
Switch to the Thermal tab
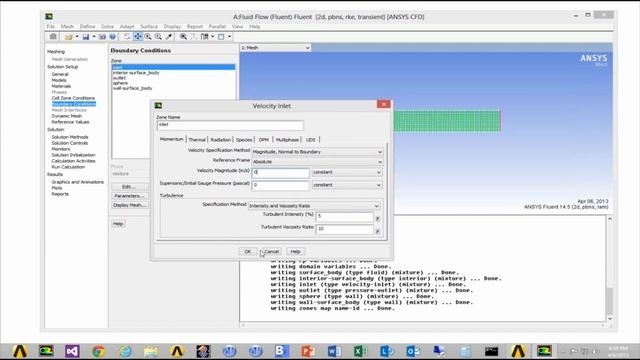(197, 140)
